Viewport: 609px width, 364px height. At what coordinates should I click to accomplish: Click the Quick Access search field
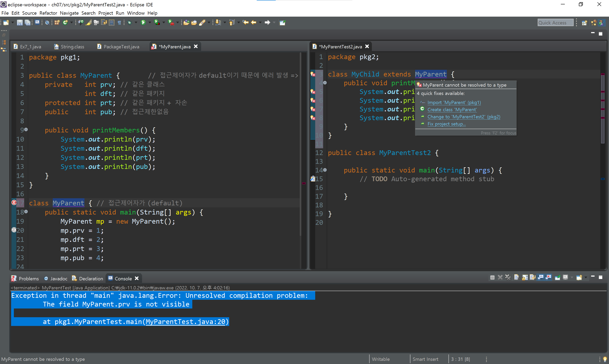pos(555,23)
